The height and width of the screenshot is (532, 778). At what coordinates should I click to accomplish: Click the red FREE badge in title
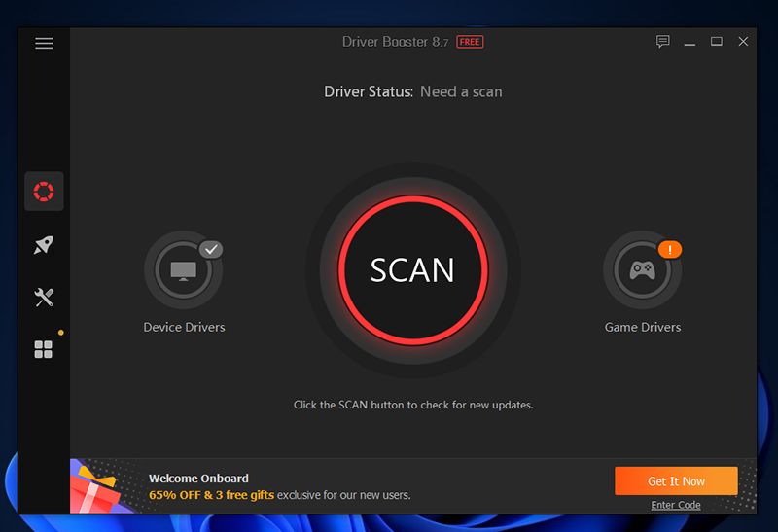point(470,42)
